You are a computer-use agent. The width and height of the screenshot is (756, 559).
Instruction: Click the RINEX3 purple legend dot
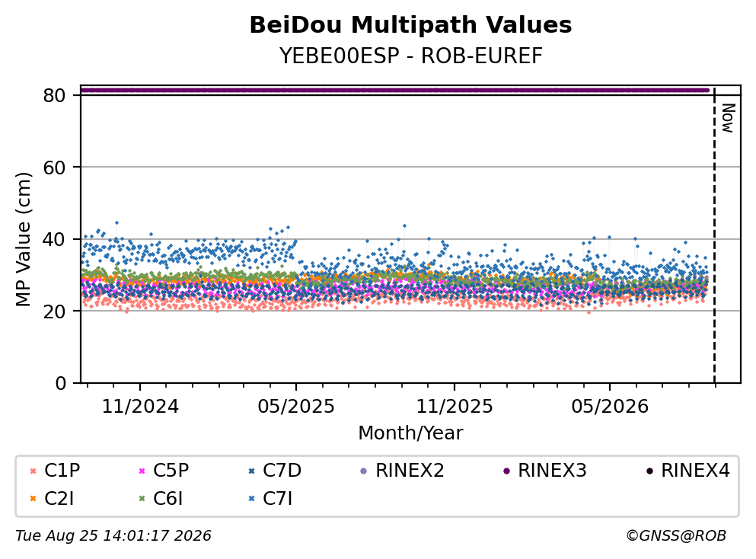[x=507, y=471]
